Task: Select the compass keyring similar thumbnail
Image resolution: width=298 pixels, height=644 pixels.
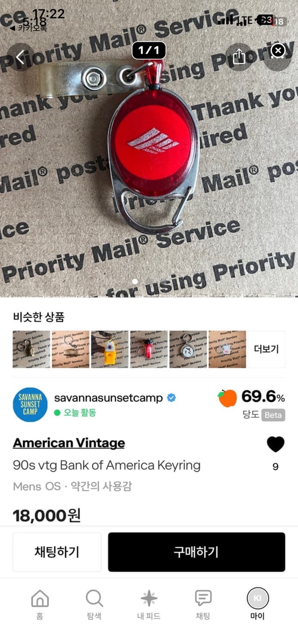Action: (x=188, y=349)
